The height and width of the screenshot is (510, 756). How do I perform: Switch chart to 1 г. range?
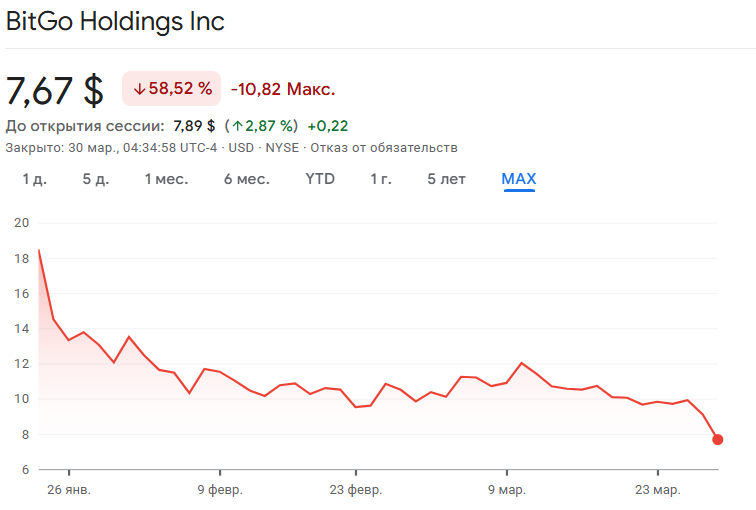(x=381, y=179)
